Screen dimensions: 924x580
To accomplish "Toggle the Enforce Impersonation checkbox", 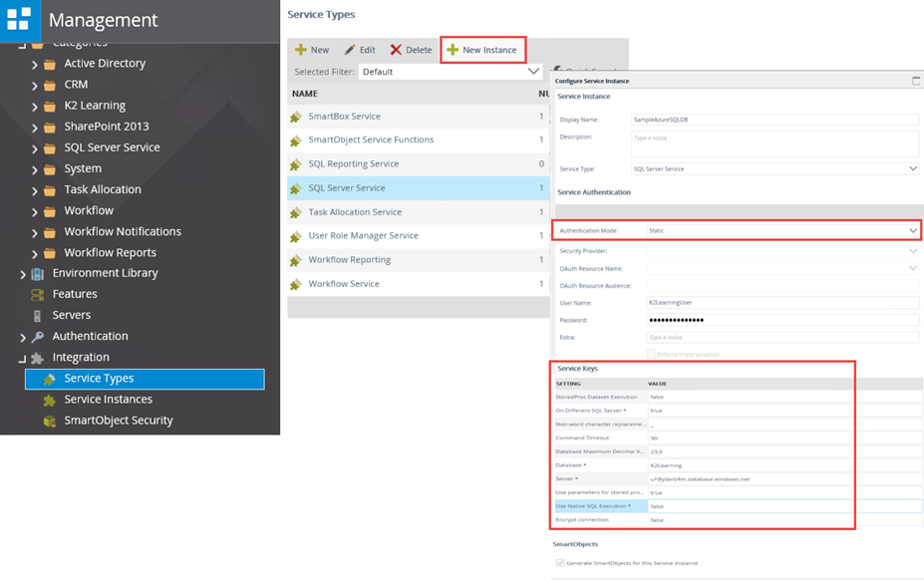I will (651, 354).
